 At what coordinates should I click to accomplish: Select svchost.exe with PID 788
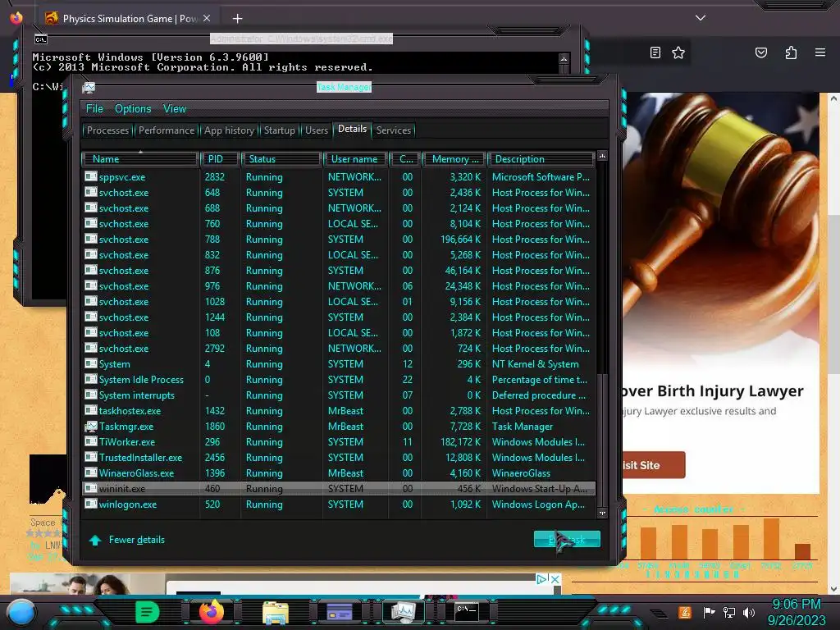(x=339, y=240)
